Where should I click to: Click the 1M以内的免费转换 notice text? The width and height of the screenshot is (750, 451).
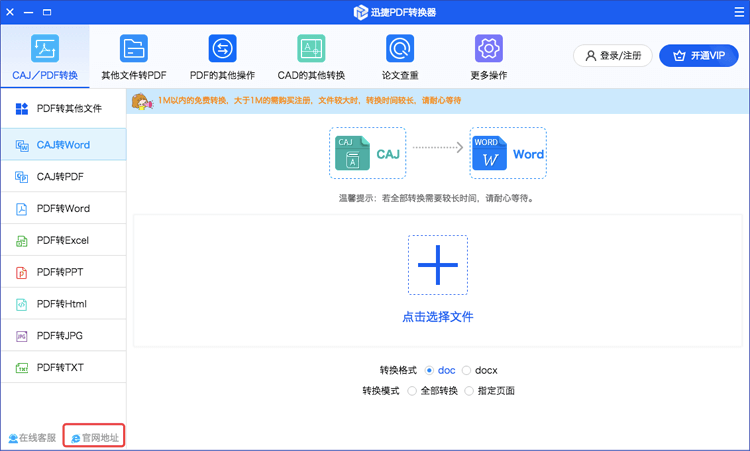[x=309, y=100]
